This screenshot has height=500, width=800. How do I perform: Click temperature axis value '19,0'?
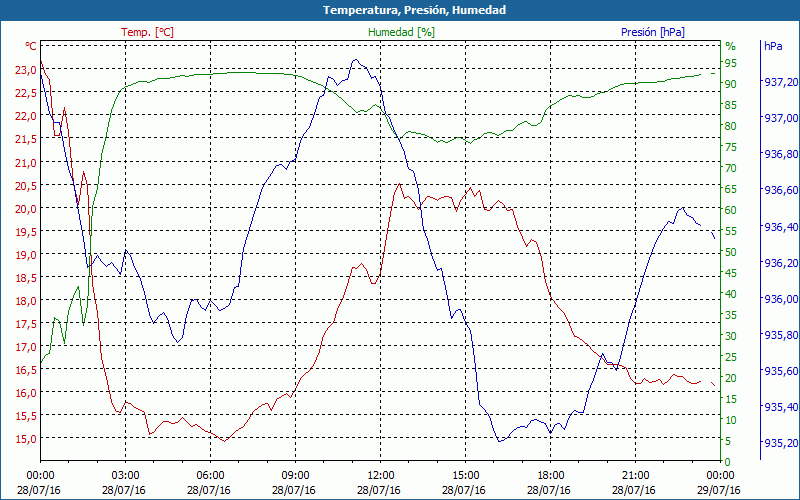26,255
